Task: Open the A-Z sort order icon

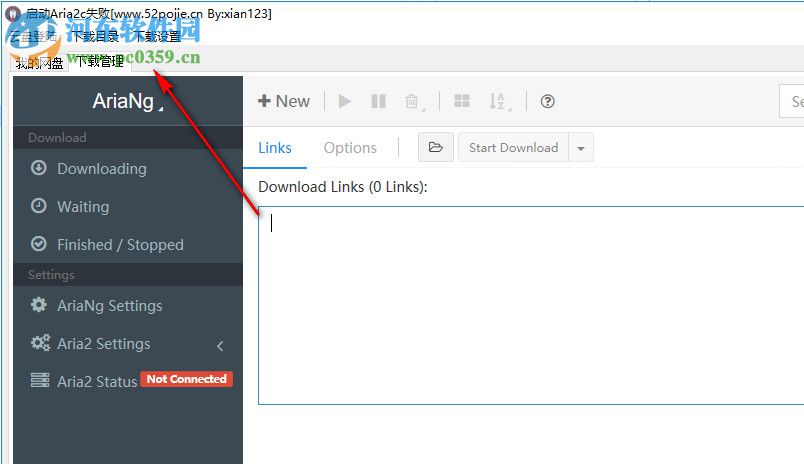Action: pos(497,101)
